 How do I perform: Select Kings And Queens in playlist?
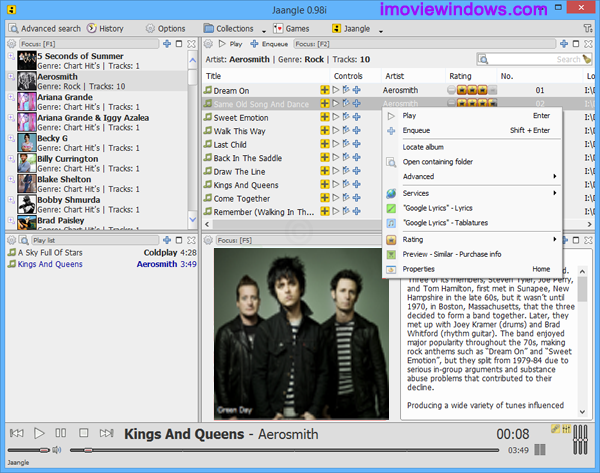coord(102,264)
